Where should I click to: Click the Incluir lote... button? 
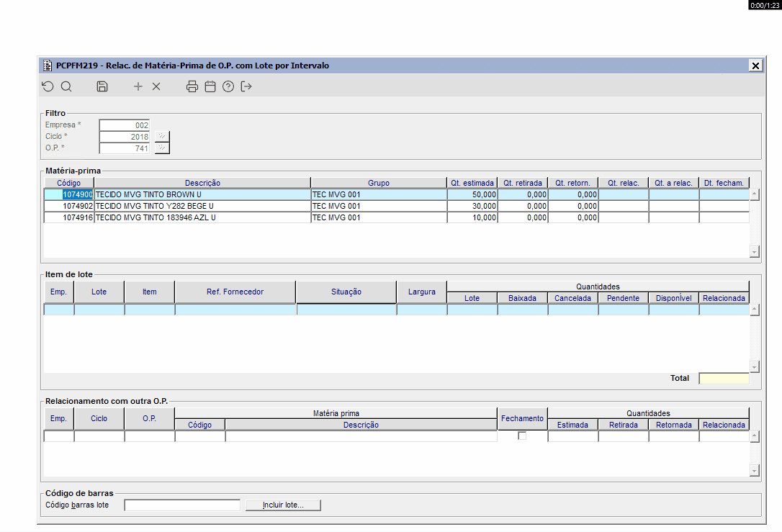click(x=283, y=505)
